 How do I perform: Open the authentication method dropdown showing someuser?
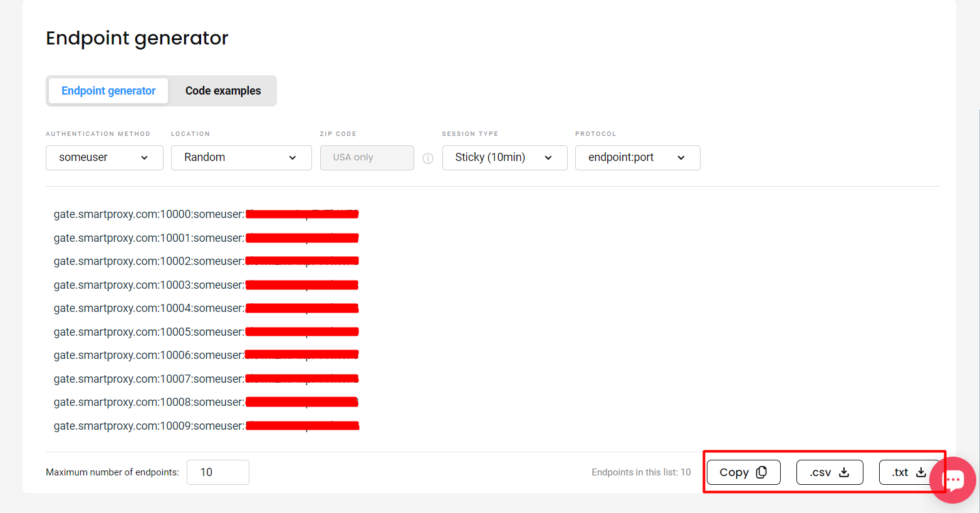(105, 158)
